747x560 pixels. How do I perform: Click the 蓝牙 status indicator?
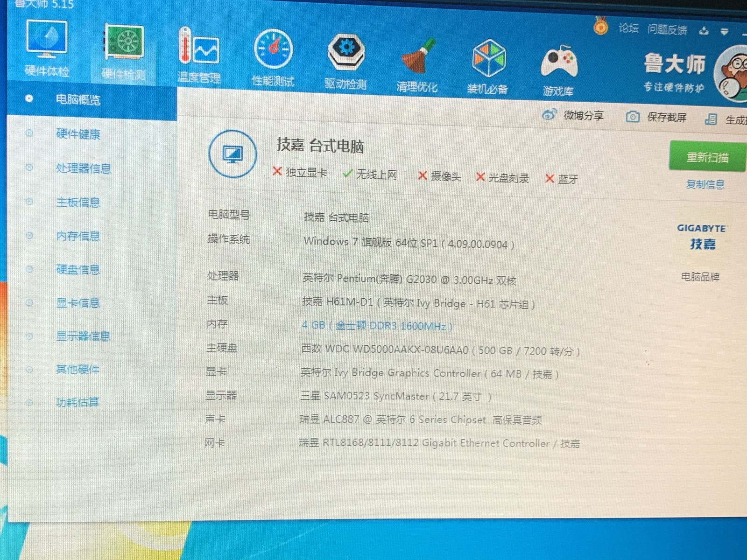[562, 179]
